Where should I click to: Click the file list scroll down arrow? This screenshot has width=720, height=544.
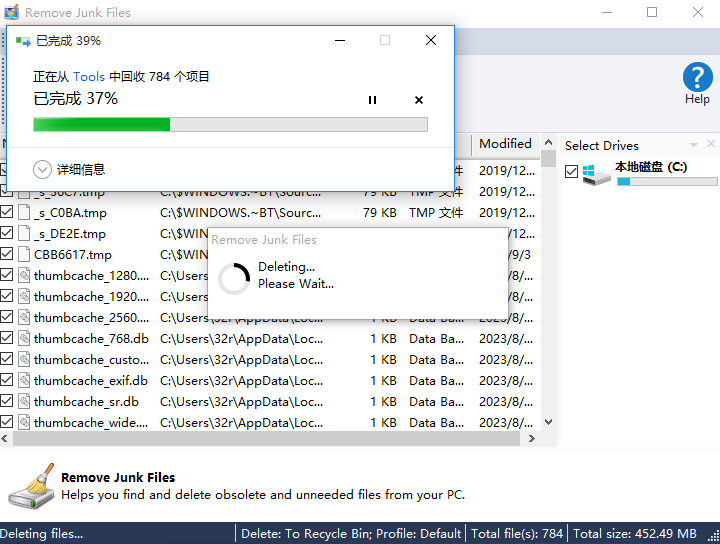[548, 422]
